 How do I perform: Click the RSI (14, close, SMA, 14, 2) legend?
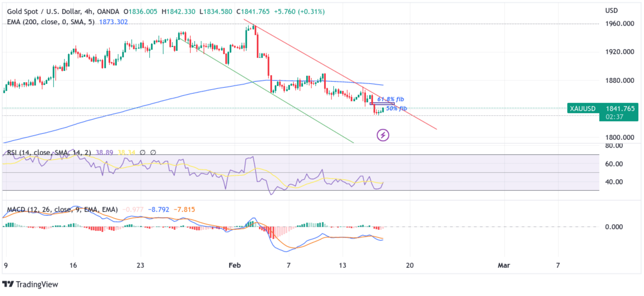[49, 152]
